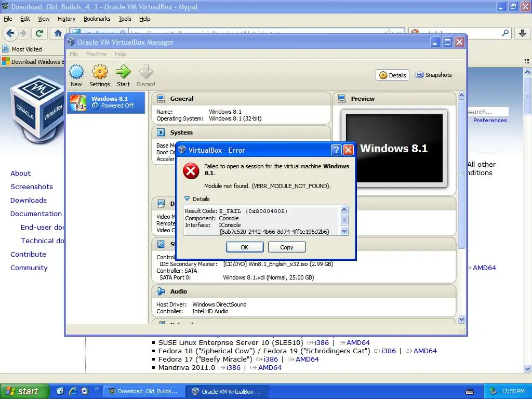Click the system tray clock

point(513,392)
